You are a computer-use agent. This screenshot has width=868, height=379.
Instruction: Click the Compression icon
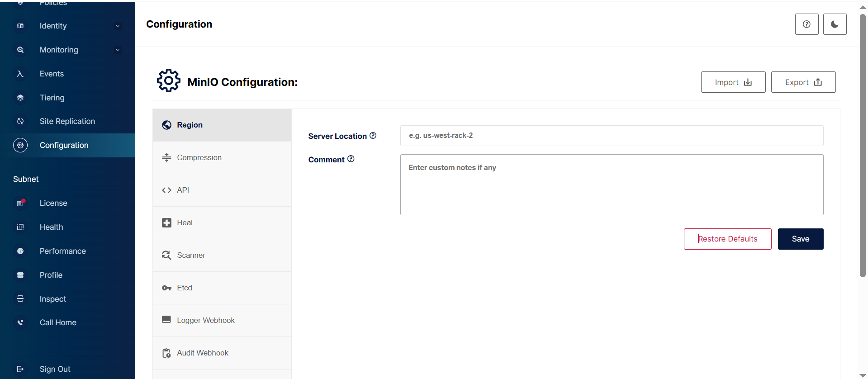pos(166,157)
